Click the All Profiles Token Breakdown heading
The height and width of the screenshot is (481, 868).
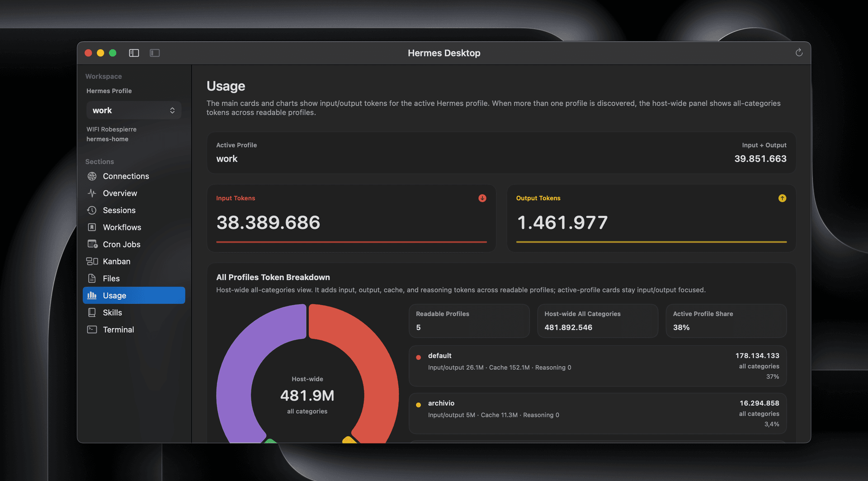coord(273,277)
